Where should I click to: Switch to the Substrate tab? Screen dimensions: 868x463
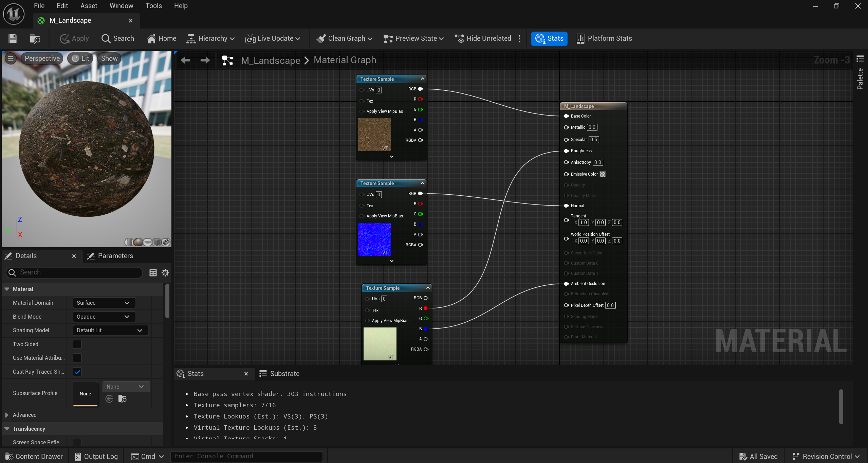(279, 374)
